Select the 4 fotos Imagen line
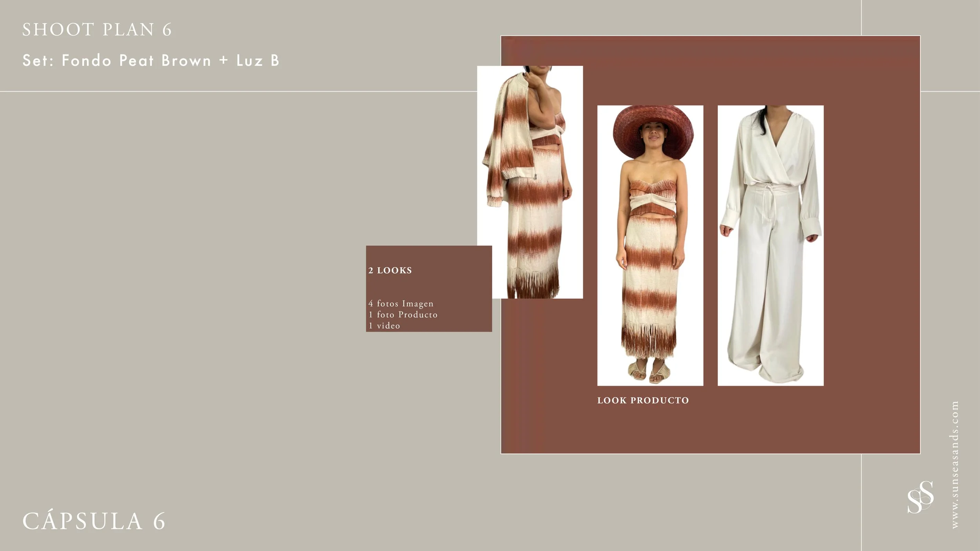This screenshot has width=980, height=551. [x=401, y=304]
